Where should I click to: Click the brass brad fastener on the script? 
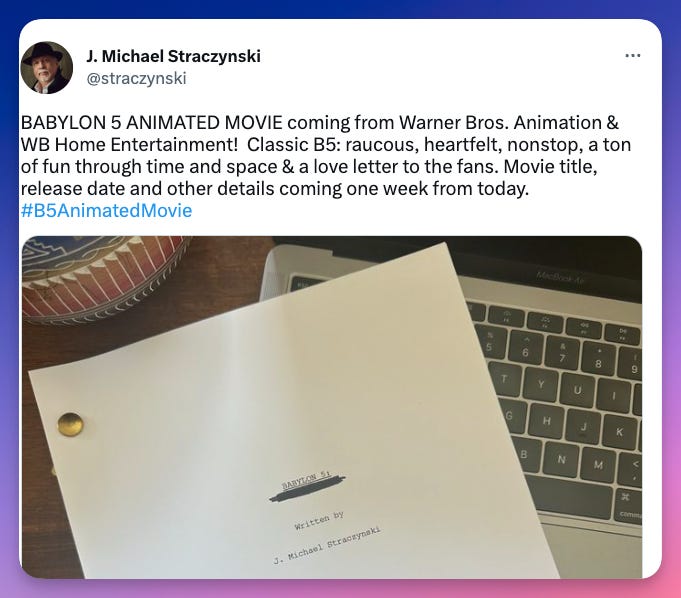[70, 424]
